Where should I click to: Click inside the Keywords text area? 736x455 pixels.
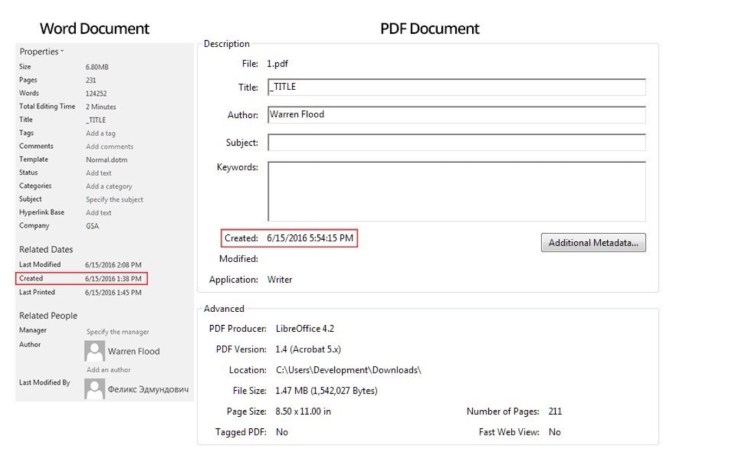[456, 190]
